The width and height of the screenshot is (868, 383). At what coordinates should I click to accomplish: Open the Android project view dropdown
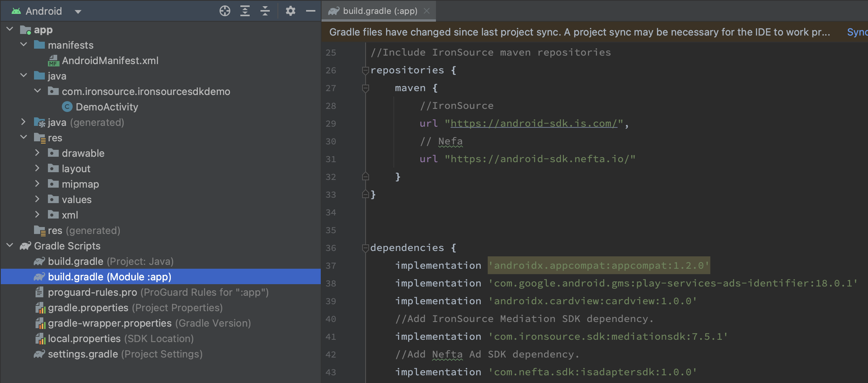pos(78,12)
